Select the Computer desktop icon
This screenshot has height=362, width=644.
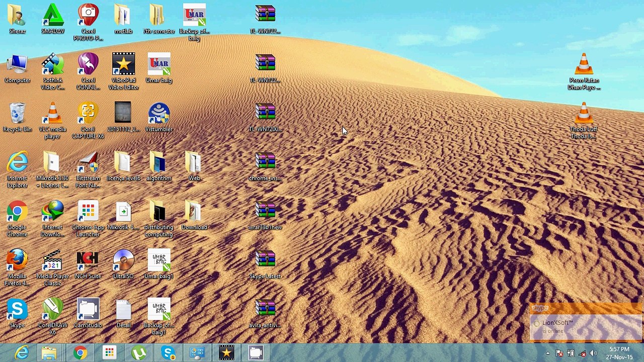point(17,69)
